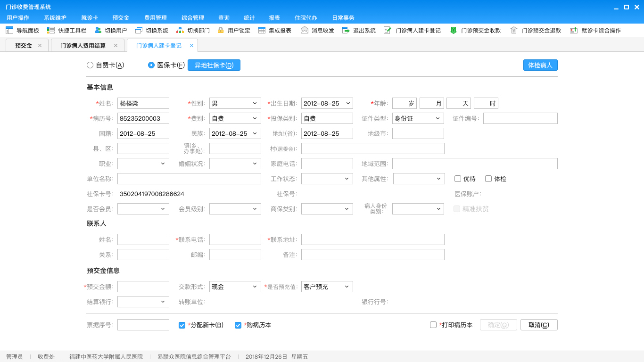Viewport: 644px width, 362px height.
Task: Click the 姓名 field containing 杨柽梁
Action: coord(143,103)
